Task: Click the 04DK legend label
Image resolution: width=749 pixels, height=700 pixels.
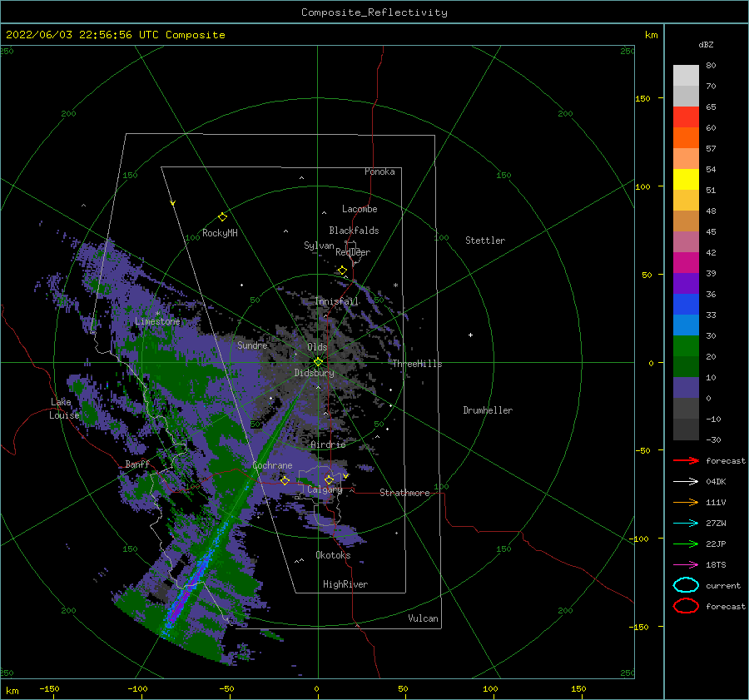Action: click(x=716, y=482)
